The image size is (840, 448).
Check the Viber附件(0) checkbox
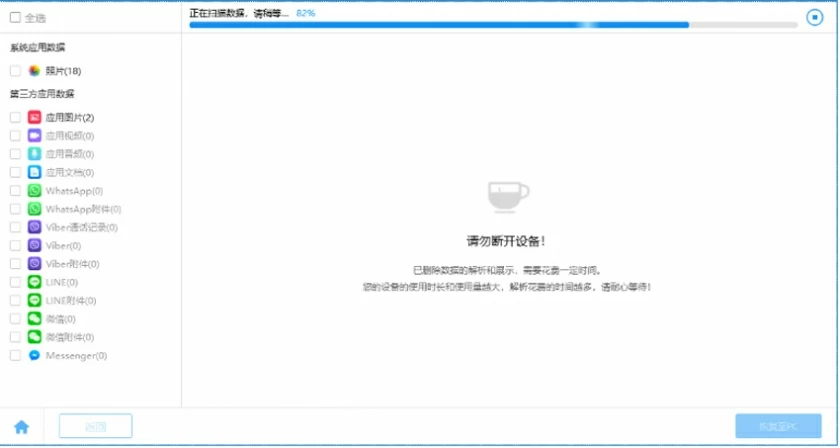(15, 264)
